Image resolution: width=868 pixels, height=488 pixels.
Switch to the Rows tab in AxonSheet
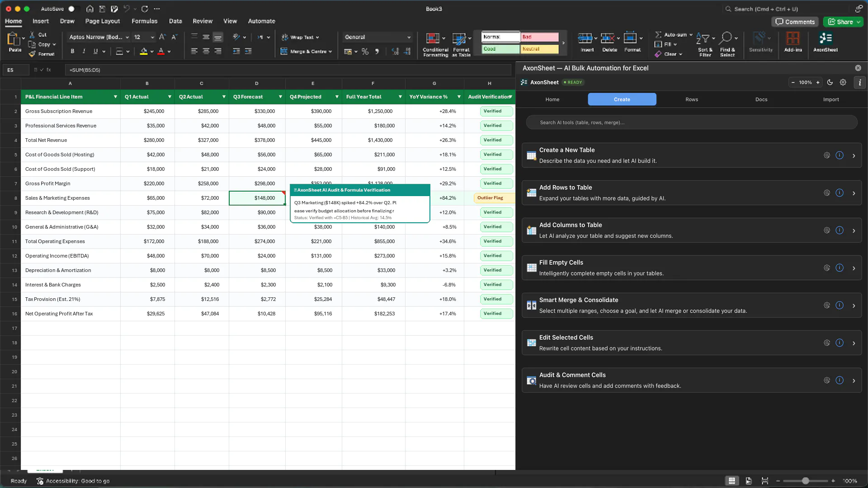[x=692, y=99]
